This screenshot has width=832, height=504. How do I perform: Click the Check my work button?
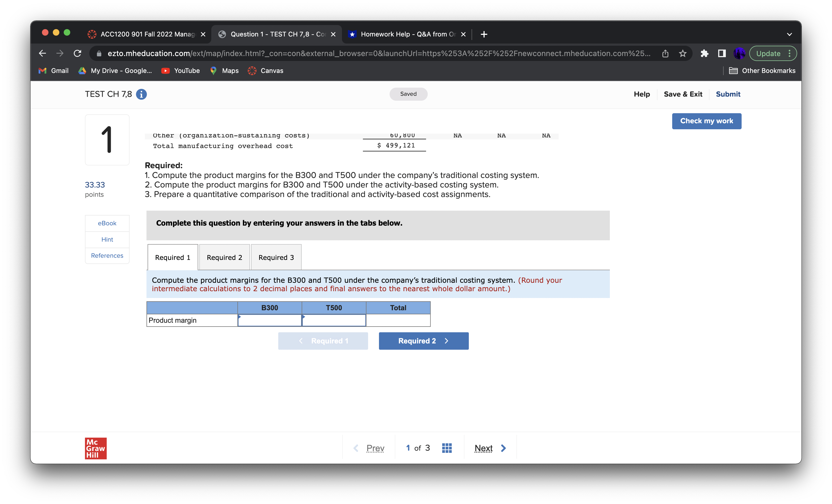point(706,121)
